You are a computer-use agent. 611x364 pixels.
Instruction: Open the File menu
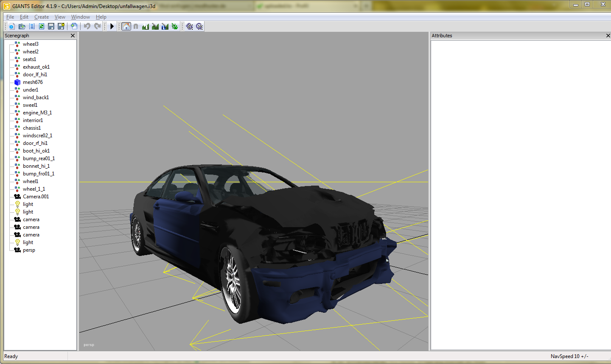coord(10,17)
